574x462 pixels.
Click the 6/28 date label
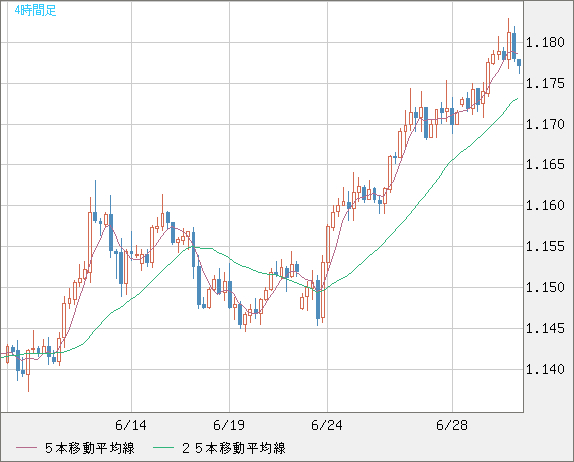click(x=452, y=425)
